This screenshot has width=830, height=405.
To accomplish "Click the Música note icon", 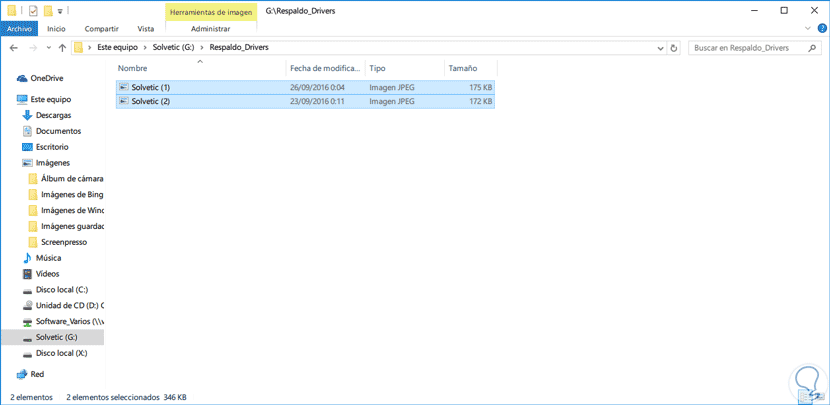I will tap(28, 258).
